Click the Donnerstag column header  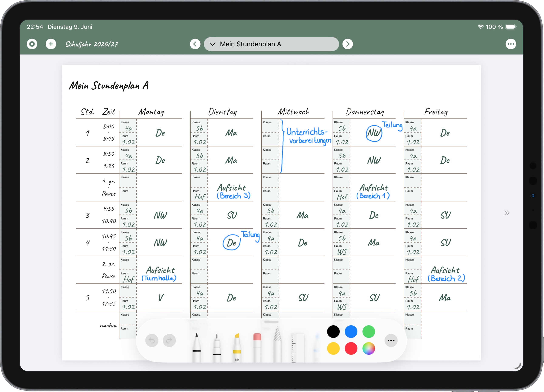pos(365,112)
